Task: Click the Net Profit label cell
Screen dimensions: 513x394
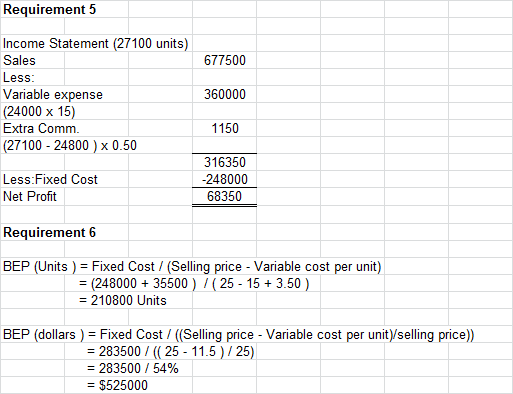Action: click(x=30, y=196)
